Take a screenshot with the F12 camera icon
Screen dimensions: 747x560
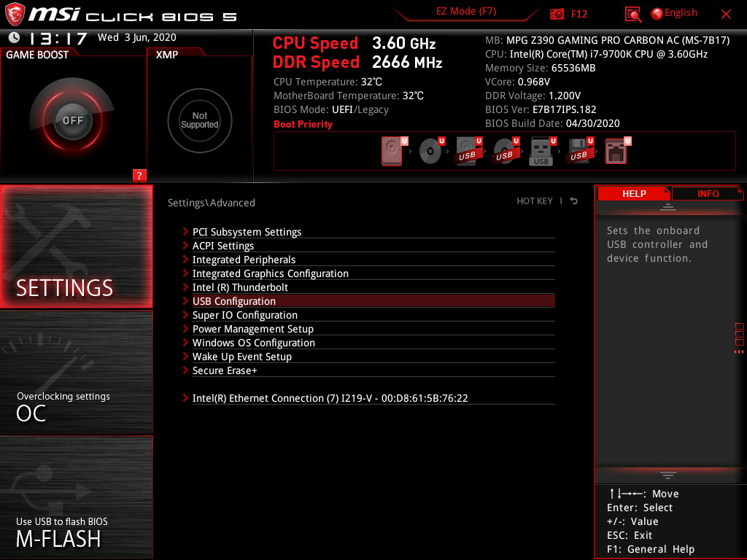557,15
